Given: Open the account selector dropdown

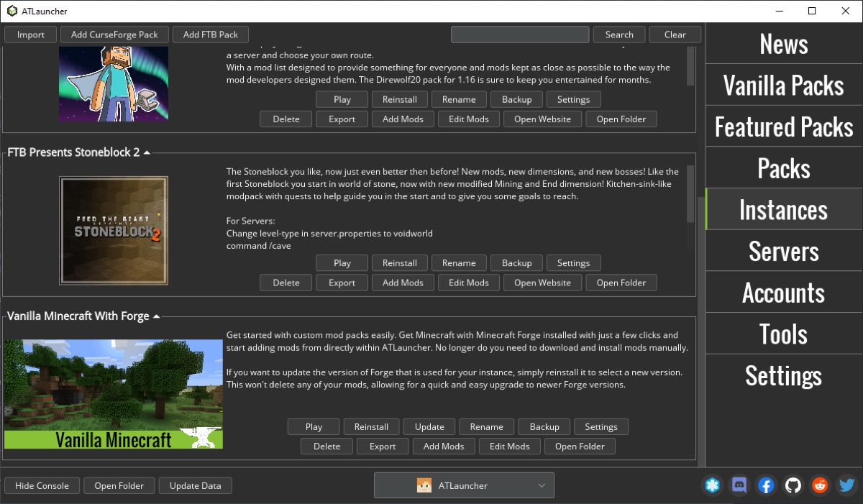Looking at the screenshot, I should pyautogui.click(x=464, y=485).
